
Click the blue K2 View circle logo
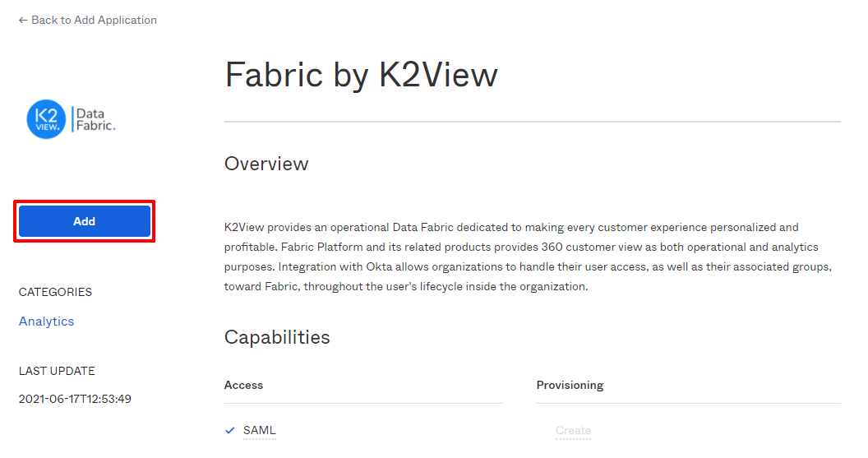46,119
